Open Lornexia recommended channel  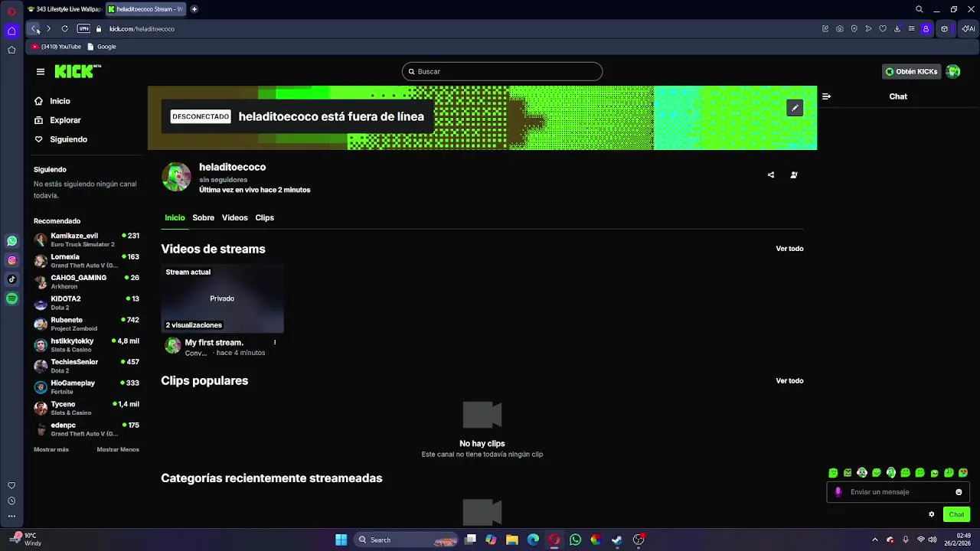tap(87, 261)
